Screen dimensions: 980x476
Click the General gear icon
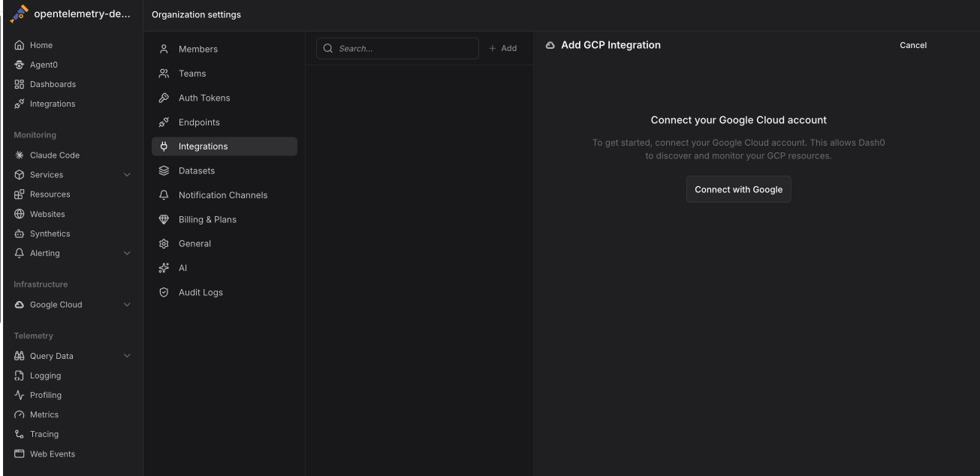164,243
